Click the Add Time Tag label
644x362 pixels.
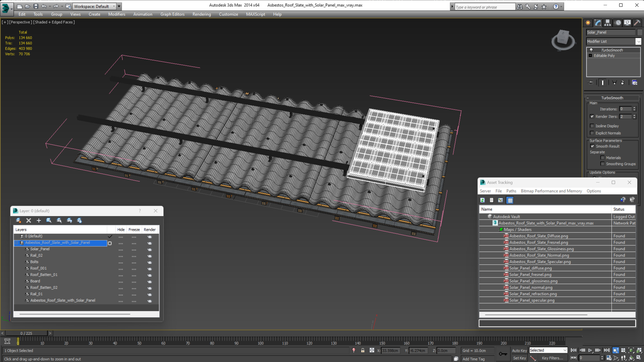(474, 359)
